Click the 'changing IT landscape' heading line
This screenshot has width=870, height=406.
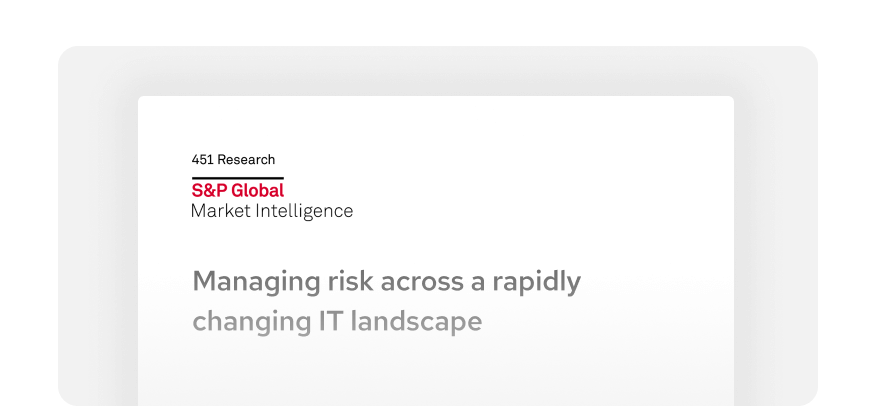tap(337, 322)
